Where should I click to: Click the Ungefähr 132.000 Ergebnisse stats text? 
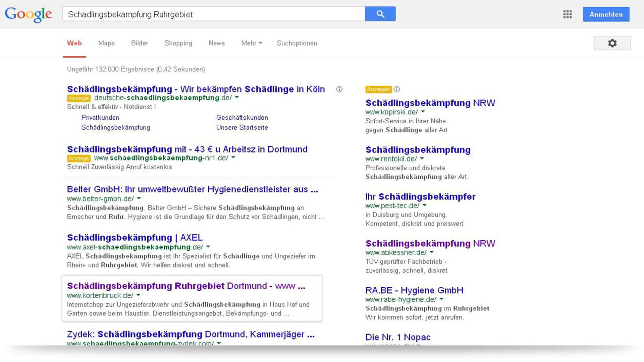pos(136,69)
